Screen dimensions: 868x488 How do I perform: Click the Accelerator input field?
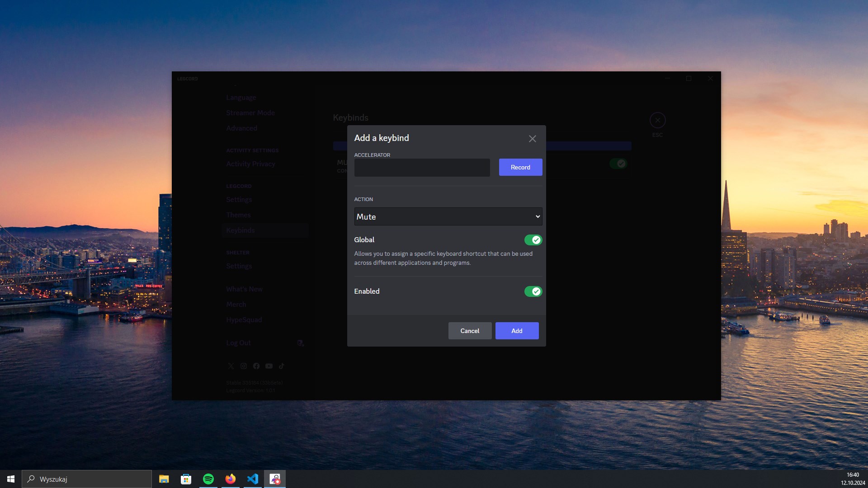[421, 167]
